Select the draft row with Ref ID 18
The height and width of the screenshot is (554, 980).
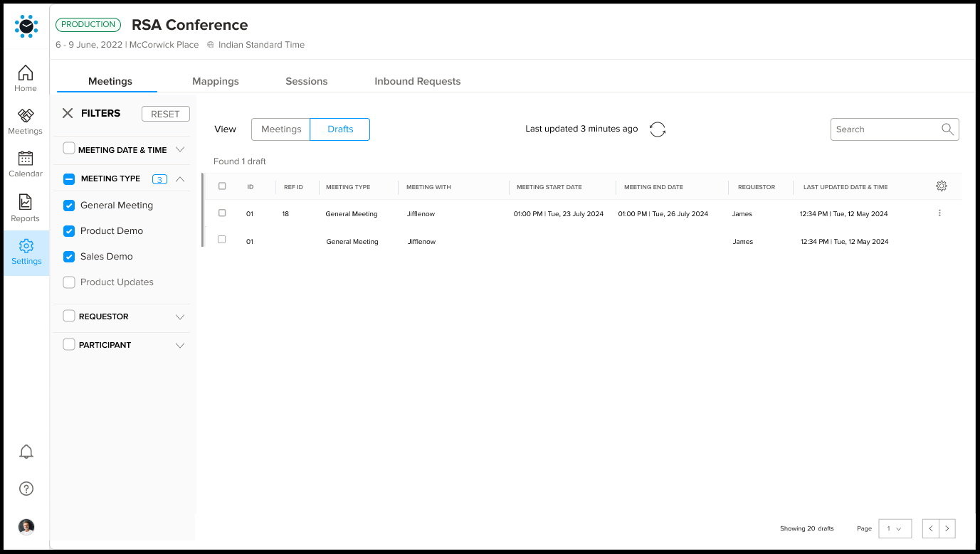pyautogui.click(x=222, y=213)
